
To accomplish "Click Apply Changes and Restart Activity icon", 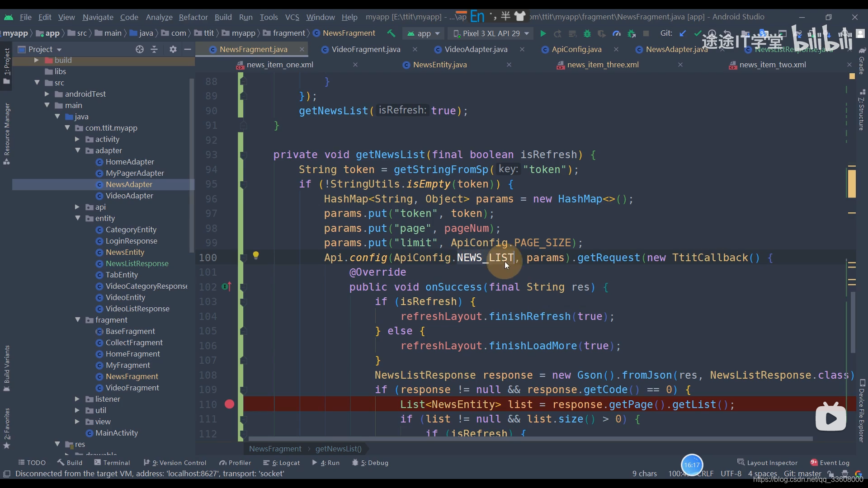I will [558, 33].
